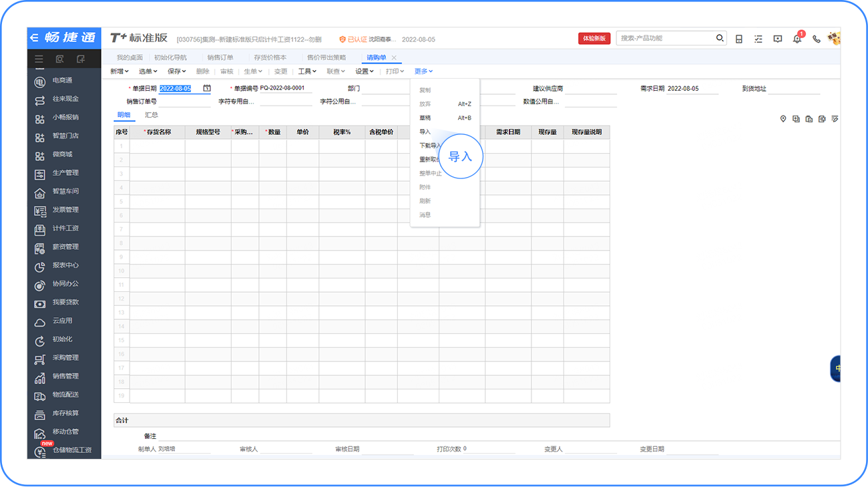This screenshot has height=487, width=868.
Task: Collapse the 更多 dropdown menu
Action: [x=423, y=71]
